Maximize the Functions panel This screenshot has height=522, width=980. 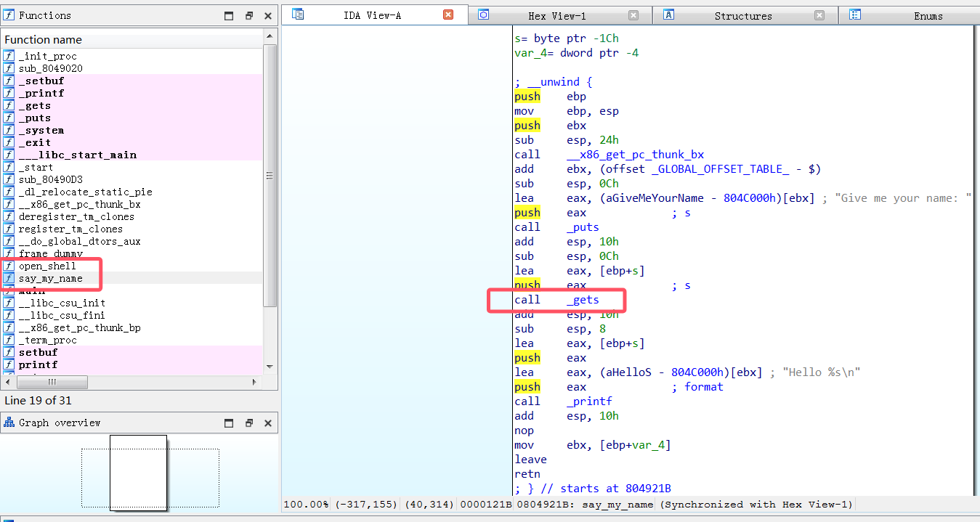[x=229, y=15]
